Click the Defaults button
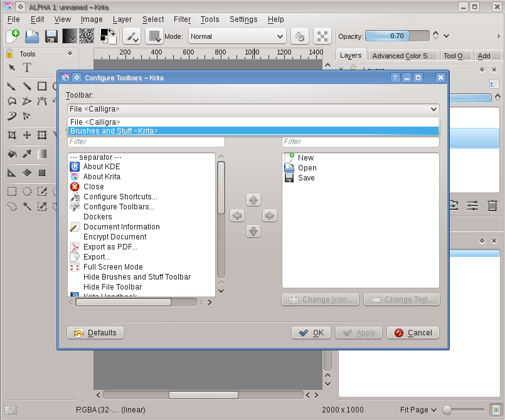505x420 pixels. pyautogui.click(x=95, y=333)
